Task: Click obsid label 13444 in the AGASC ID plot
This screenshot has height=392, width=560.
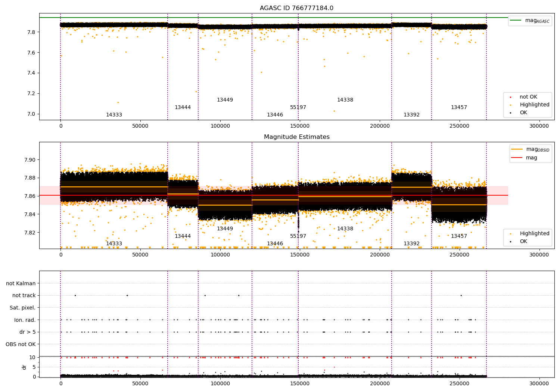Action: [183, 108]
